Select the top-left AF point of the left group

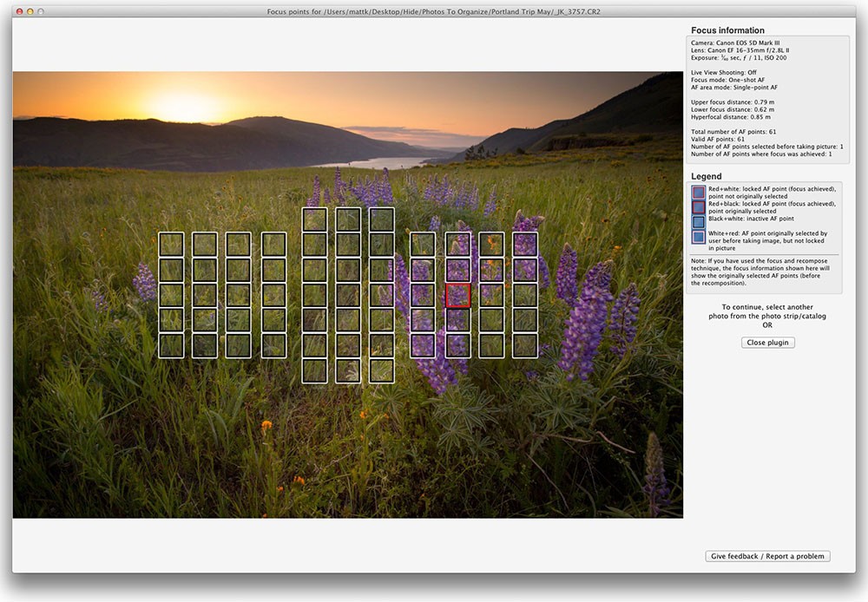point(171,245)
